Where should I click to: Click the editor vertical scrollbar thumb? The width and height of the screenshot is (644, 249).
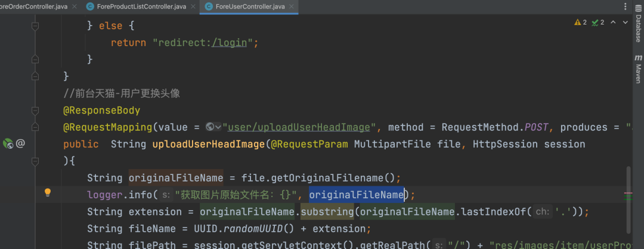628,199
